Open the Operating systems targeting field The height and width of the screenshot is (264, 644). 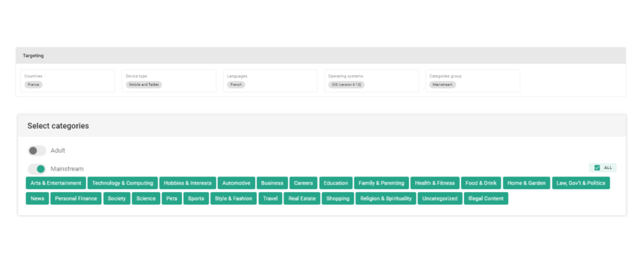(371, 81)
